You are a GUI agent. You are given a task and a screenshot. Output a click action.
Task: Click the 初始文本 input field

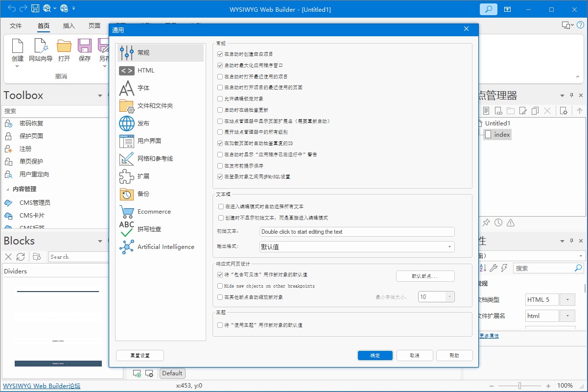coord(357,232)
